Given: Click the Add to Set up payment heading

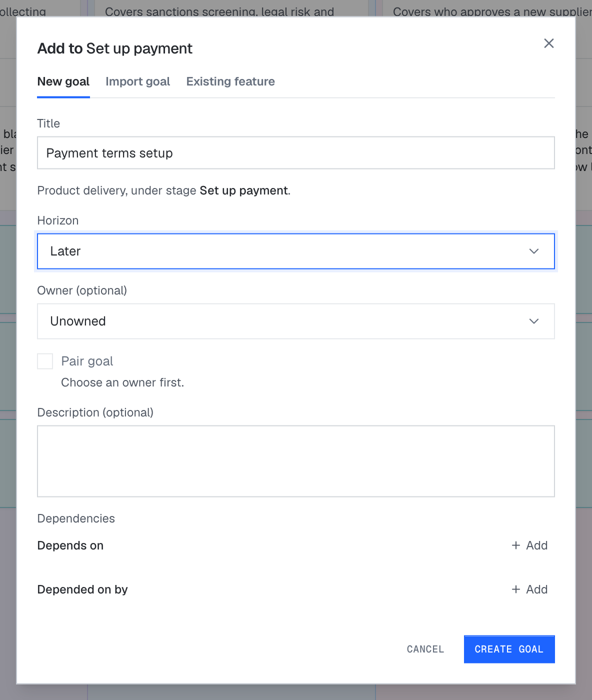Looking at the screenshot, I should point(114,48).
